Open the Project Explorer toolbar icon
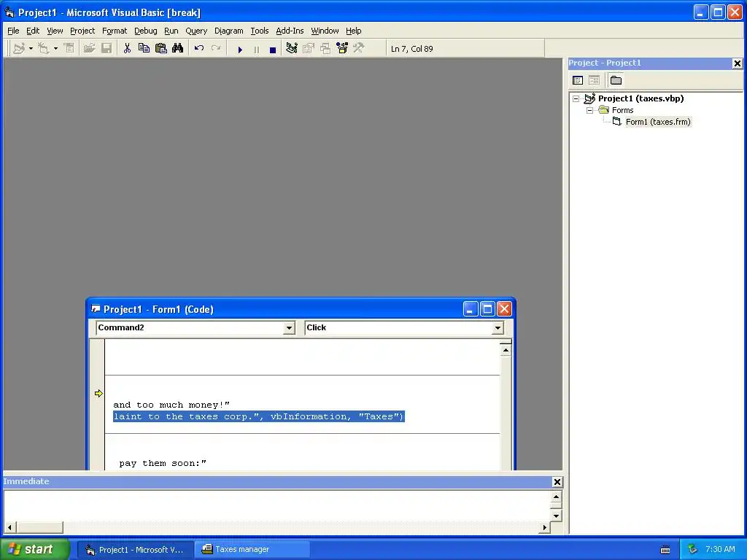The width and height of the screenshot is (747, 560). 292,49
